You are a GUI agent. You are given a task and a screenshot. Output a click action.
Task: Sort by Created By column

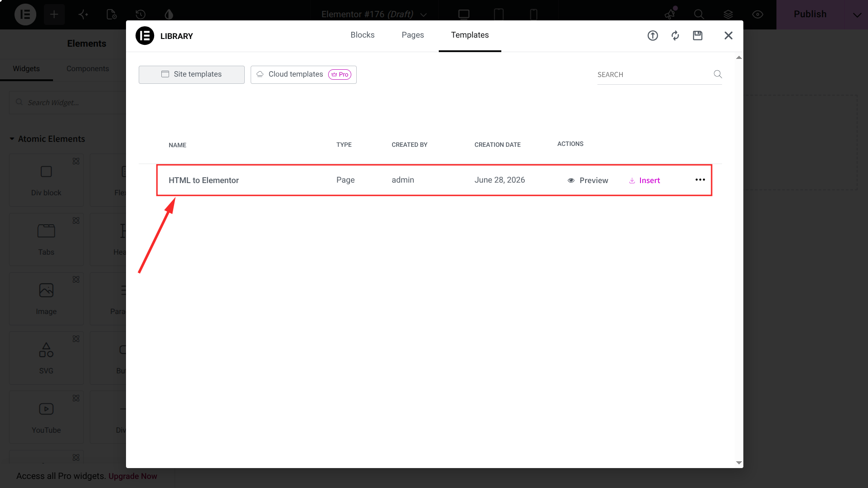coord(409,145)
